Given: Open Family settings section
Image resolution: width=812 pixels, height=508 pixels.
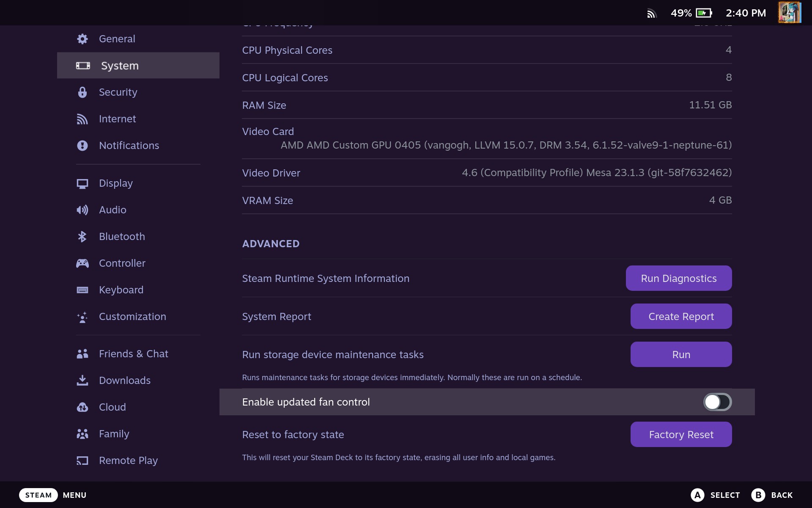Looking at the screenshot, I should point(138,434).
